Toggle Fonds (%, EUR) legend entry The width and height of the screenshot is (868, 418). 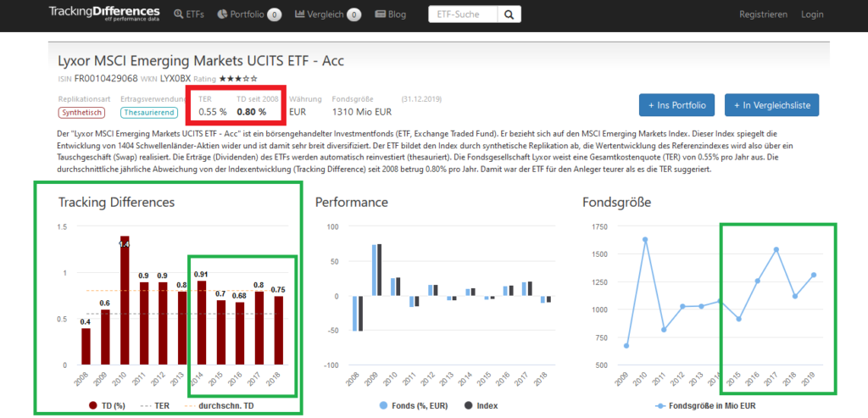click(x=414, y=406)
